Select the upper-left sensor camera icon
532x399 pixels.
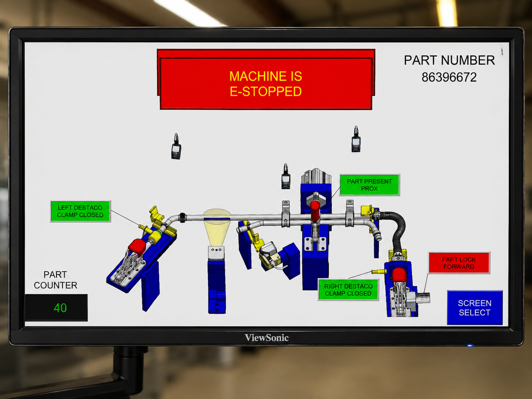[176, 146]
